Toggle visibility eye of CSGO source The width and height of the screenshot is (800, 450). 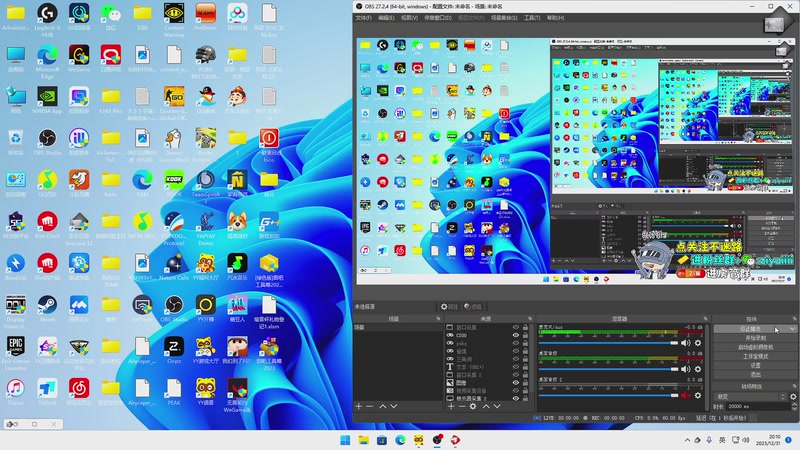(516, 335)
